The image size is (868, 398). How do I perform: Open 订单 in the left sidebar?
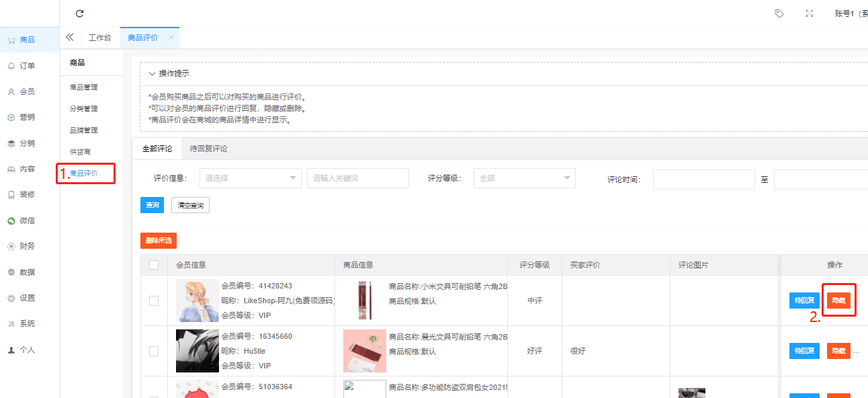click(x=27, y=66)
